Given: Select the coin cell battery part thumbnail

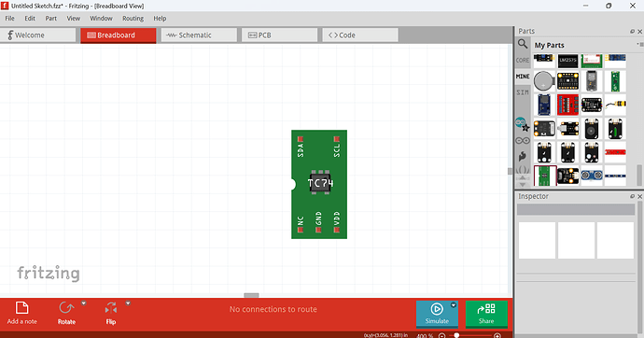Looking at the screenshot, I should click(x=544, y=81).
